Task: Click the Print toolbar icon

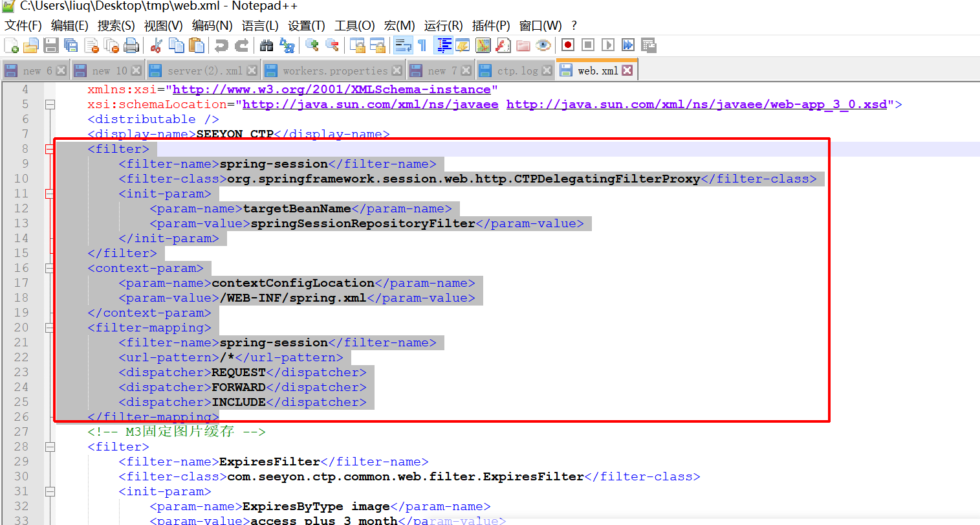Action: [131, 45]
